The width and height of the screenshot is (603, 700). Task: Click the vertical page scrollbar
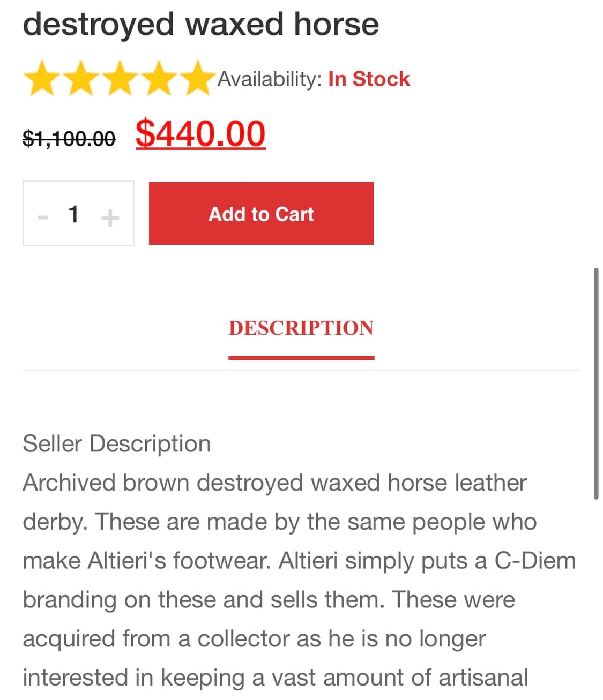coord(596,383)
